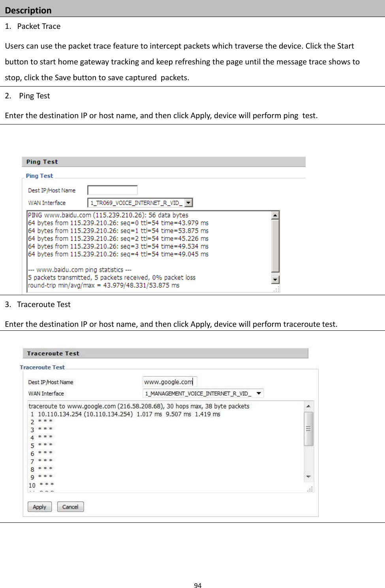Click the Apply button under Traceroute Test

tap(39, 507)
